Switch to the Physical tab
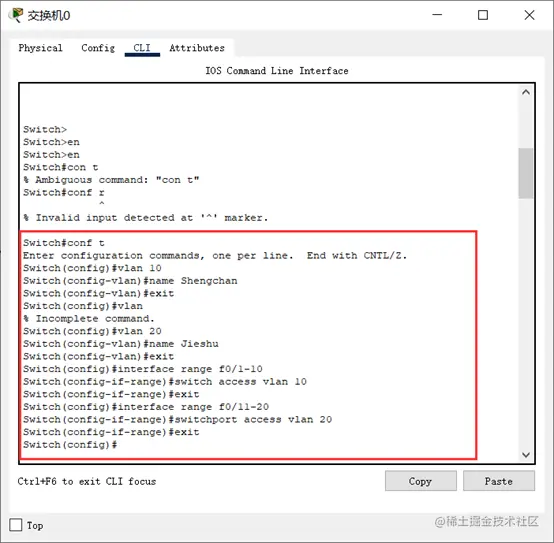This screenshot has width=554, height=543. tap(40, 48)
